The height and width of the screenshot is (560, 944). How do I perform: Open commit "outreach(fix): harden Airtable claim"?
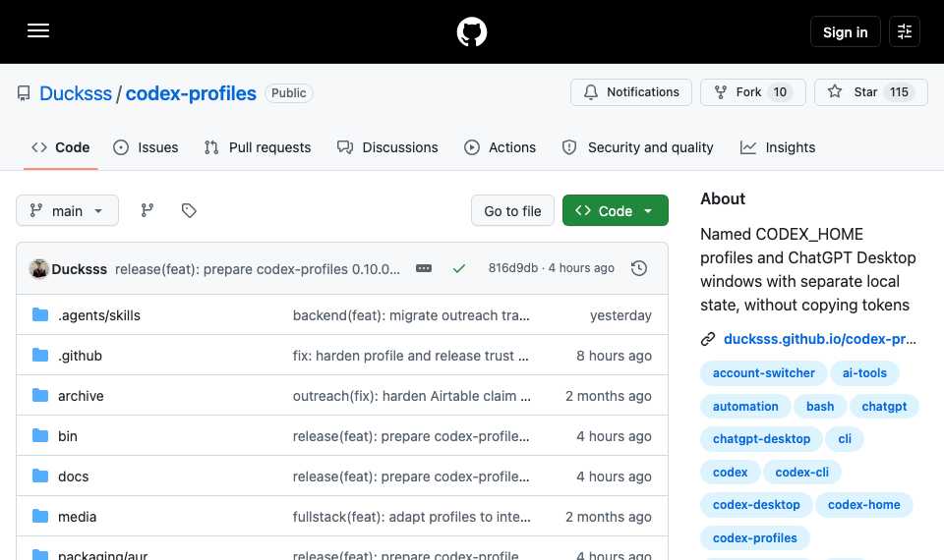pyautogui.click(x=412, y=396)
